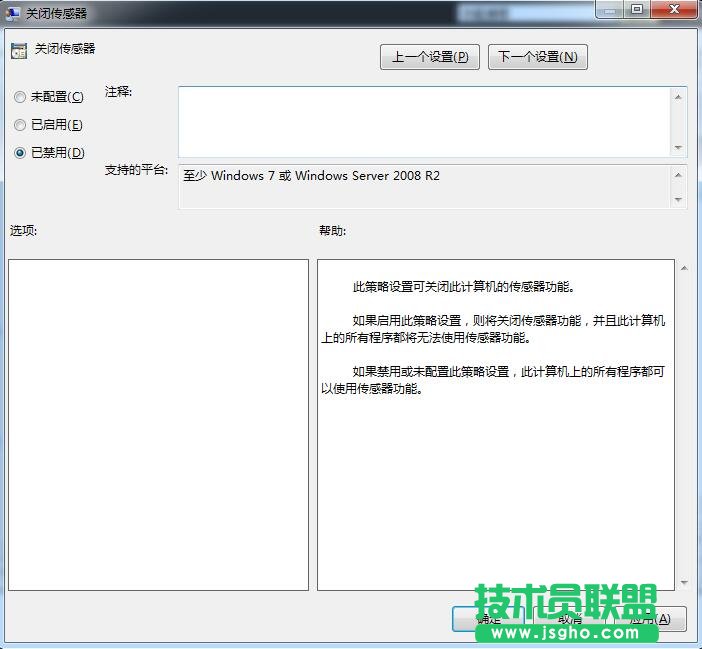Viewport: 702px width, 649px height.
Task: Minimize the 关闭传感器 window
Action: [610, 9]
